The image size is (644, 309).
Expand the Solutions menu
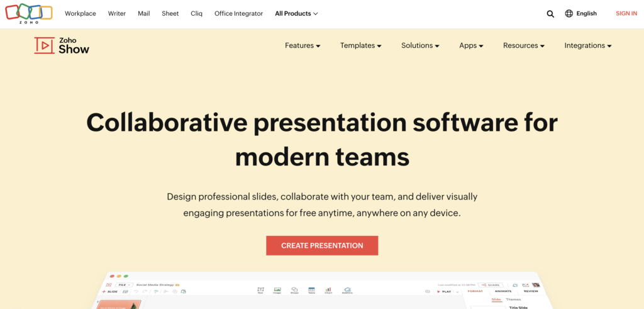click(x=420, y=45)
